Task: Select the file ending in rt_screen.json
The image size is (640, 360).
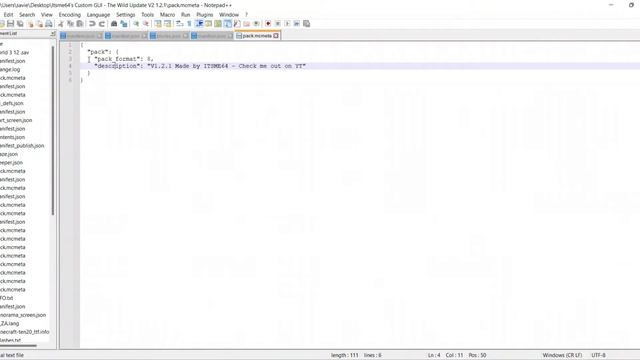Action: pos(16,120)
